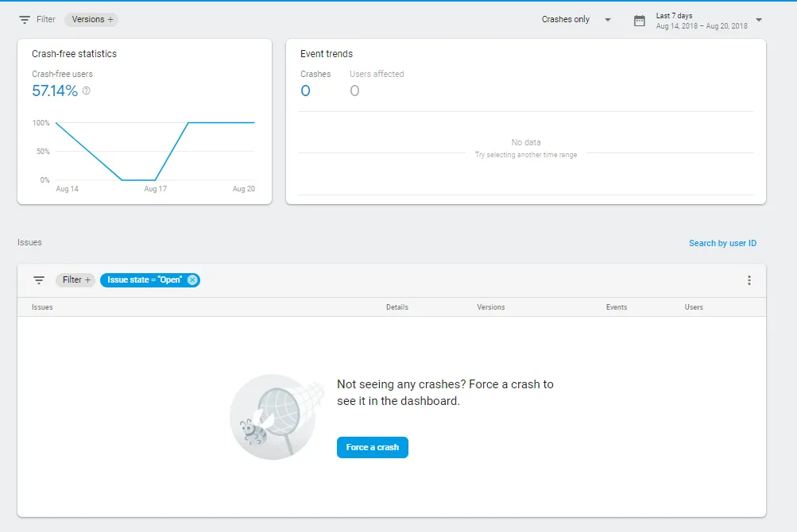This screenshot has width=797, height=532.
Task: Add a filter with Filter + chip
Action: [x=75, y=280]
